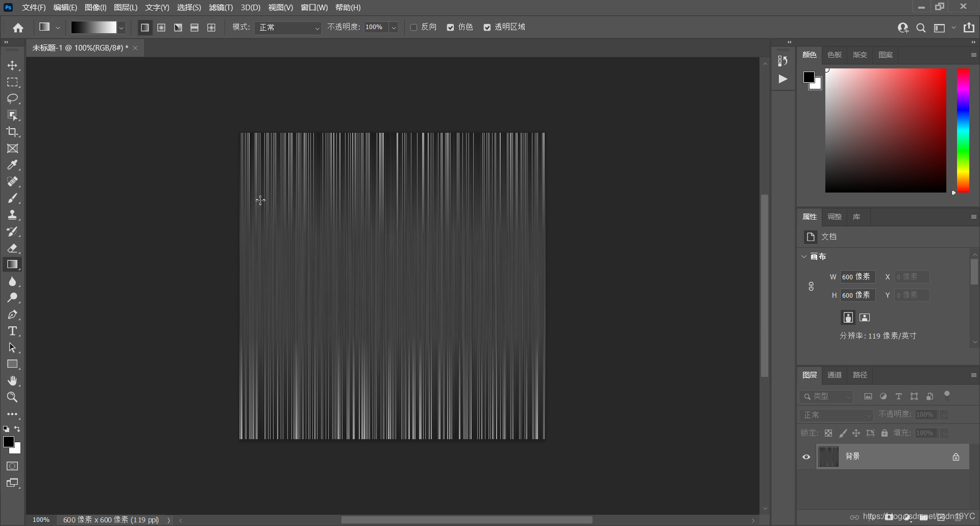Collapse the 画布 canvas section

[x=804, y=256]
